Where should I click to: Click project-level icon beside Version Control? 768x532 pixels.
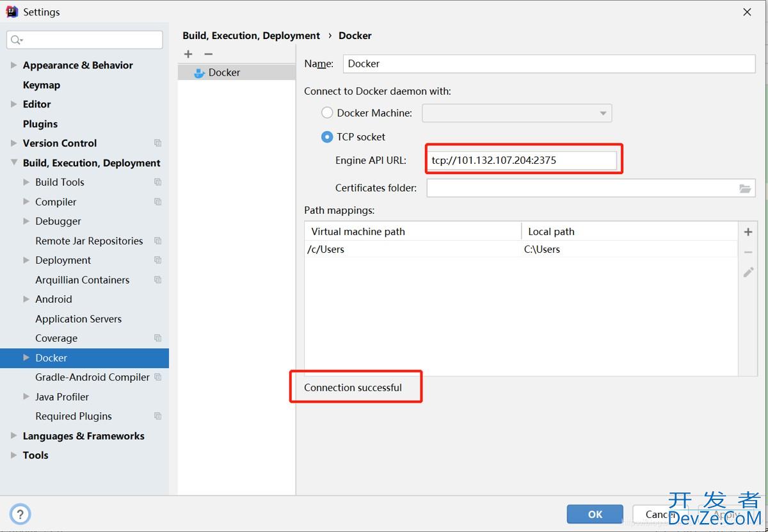(157, 143)
